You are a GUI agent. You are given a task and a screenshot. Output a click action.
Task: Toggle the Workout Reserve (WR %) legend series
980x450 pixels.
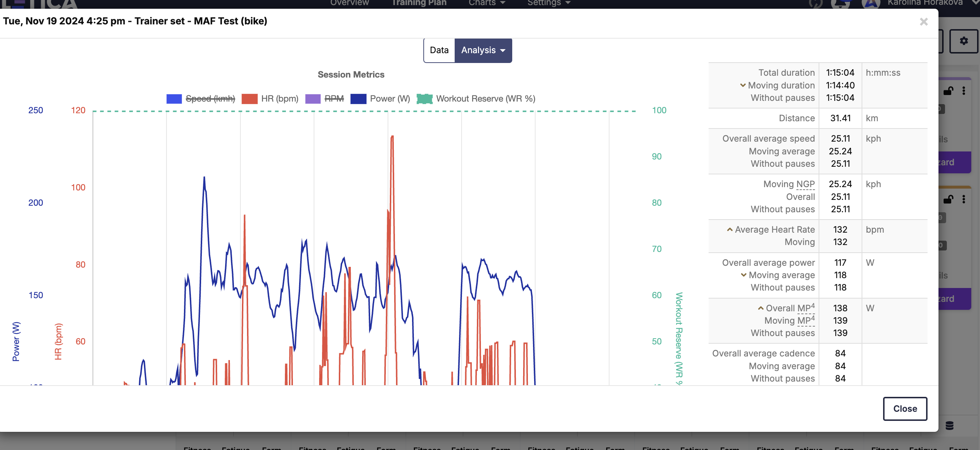click(476, 99)
